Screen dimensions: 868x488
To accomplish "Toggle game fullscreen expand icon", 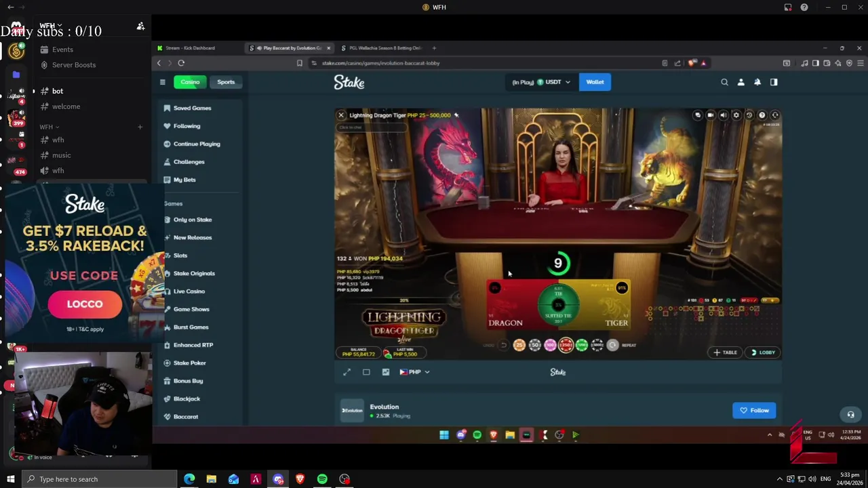I will [x=347, y=372].
